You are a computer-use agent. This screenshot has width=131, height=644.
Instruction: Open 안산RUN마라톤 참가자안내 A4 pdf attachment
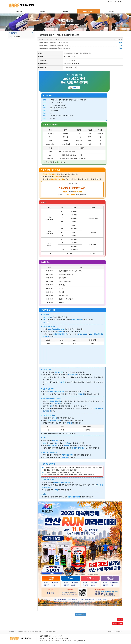point(51,45)
